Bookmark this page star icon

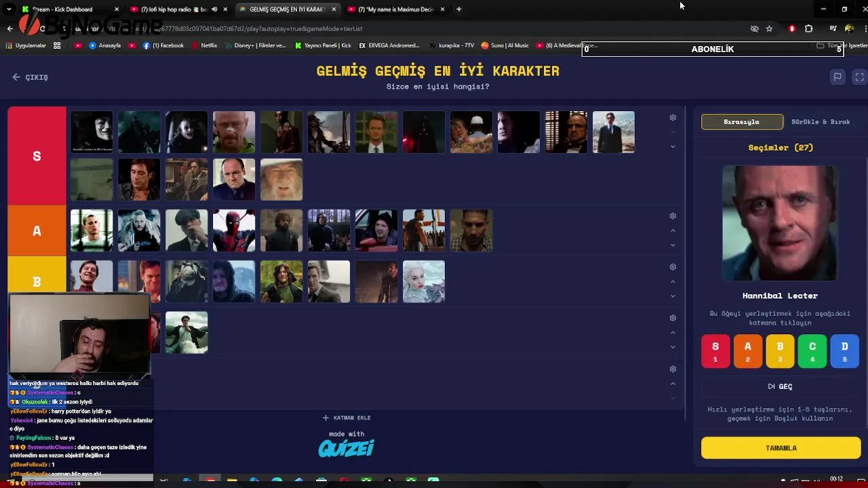coord(769,28)
